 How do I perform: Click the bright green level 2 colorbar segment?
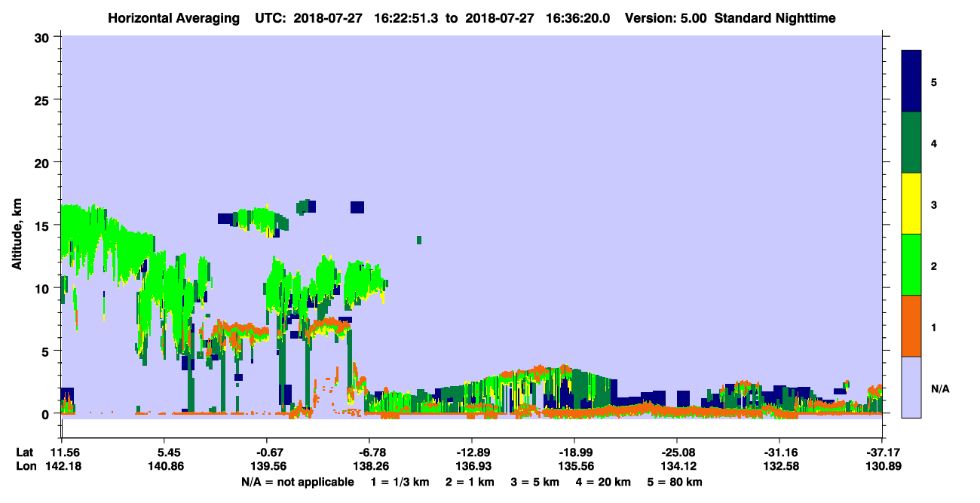[x=911, y=265]
